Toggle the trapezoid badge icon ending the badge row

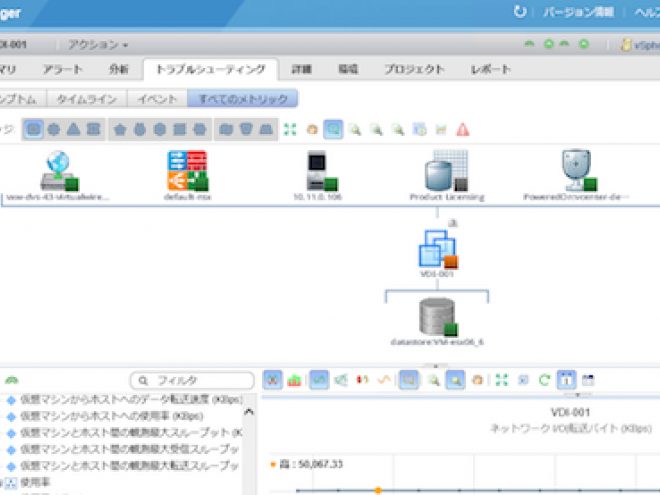[266, 129]
